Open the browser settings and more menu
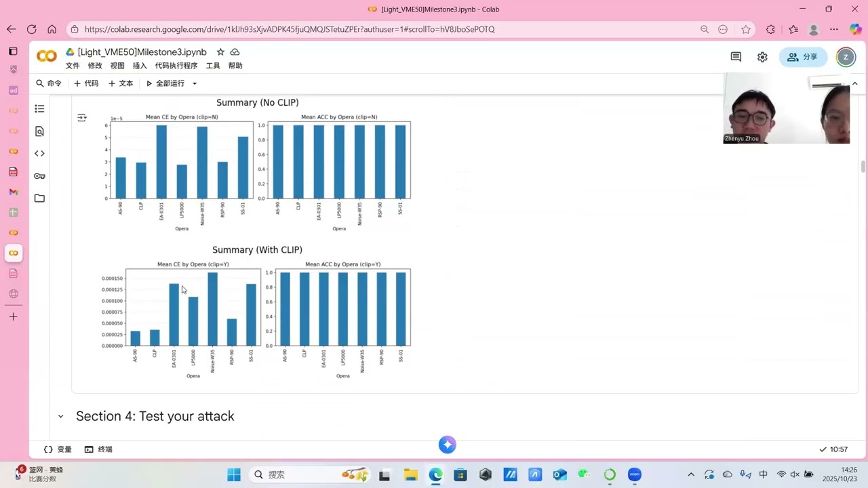 pyautogui.click(x=834, y=29)
